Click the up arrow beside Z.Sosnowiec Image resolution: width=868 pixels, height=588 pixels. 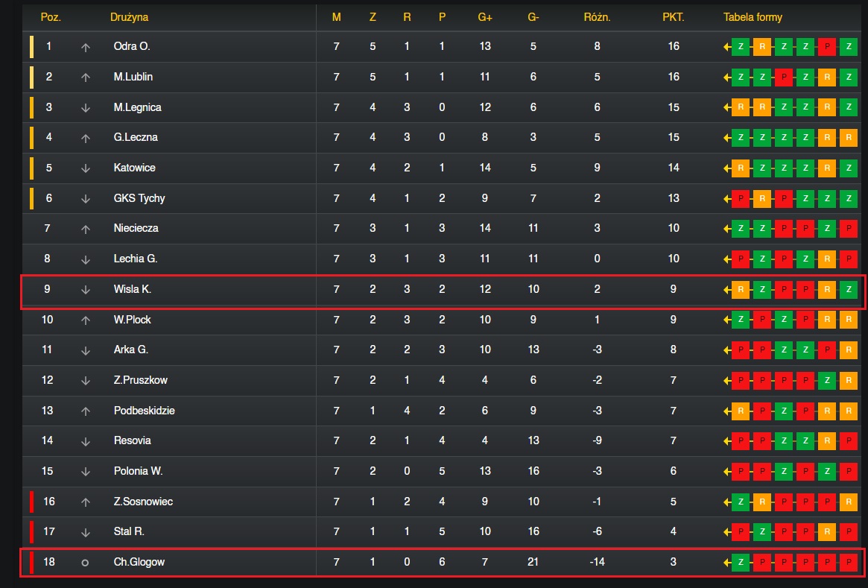tap(85, 502)
